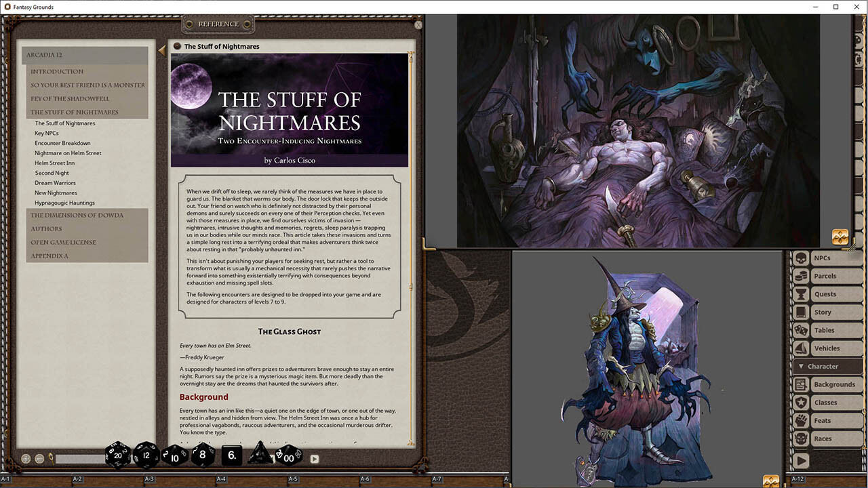Open the Key NPCs page
The height and width of the screenshot is (488, 868).
pos(47,134)
